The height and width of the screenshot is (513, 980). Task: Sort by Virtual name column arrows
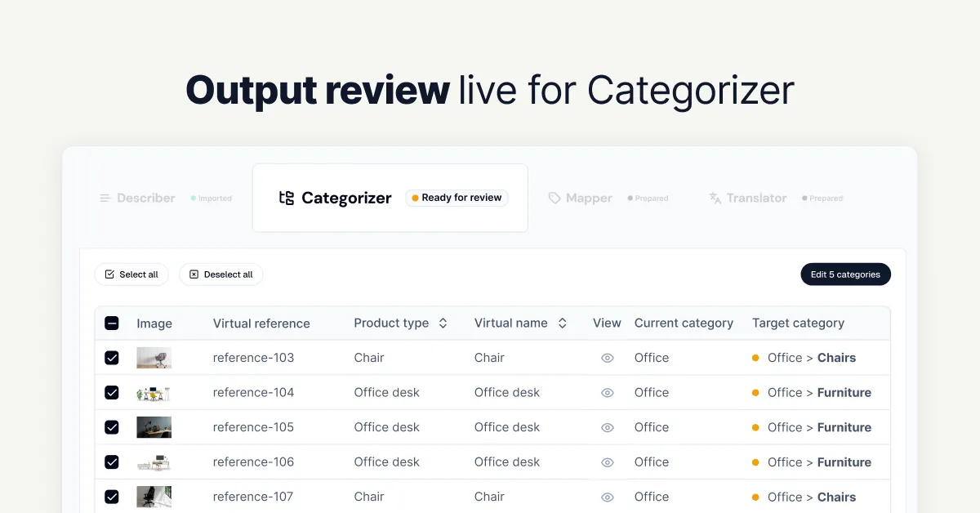pos(562,323)
